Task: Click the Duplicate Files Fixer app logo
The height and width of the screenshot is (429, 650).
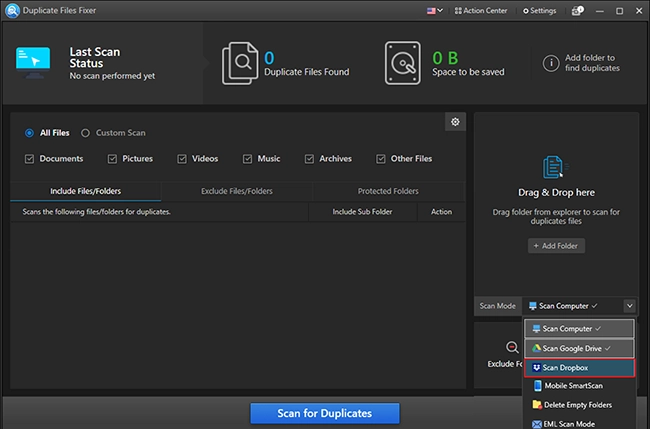Action: (12, 10)
